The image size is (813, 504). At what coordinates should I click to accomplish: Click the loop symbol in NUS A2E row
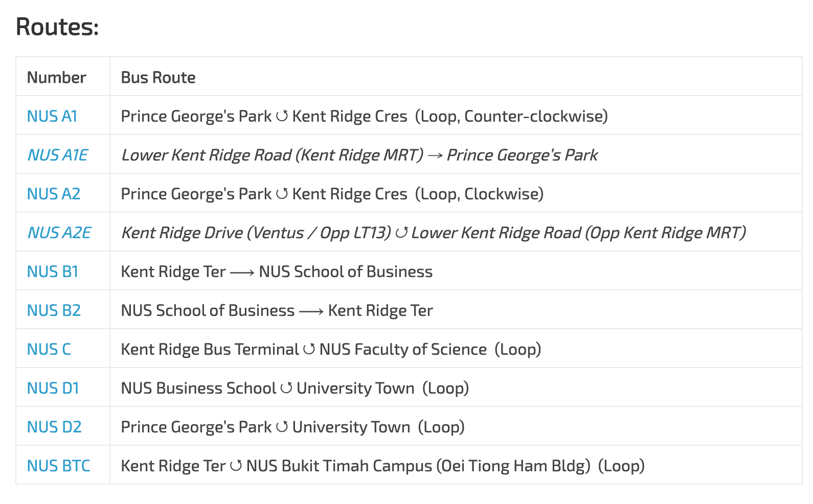coord(401,233)
